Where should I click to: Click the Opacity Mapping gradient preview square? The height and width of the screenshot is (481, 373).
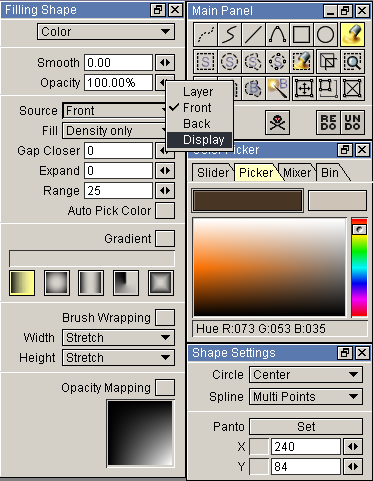[x=140, y=433]
